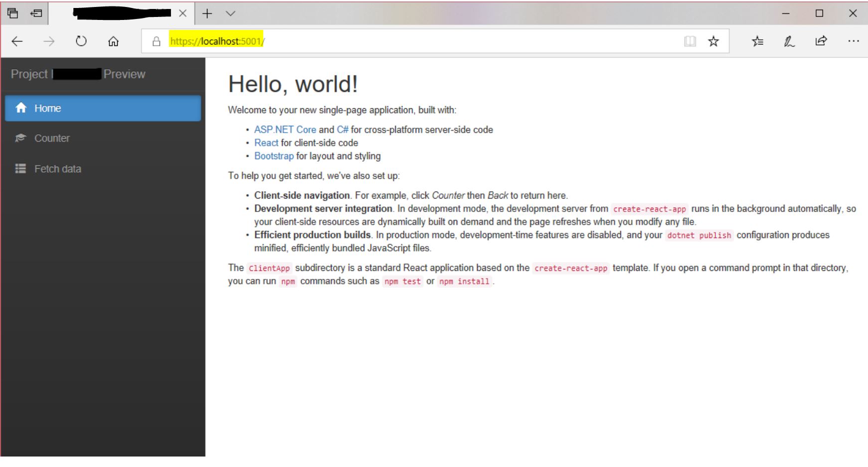
Task: Add page to favorites star
Action: (713, 41)
